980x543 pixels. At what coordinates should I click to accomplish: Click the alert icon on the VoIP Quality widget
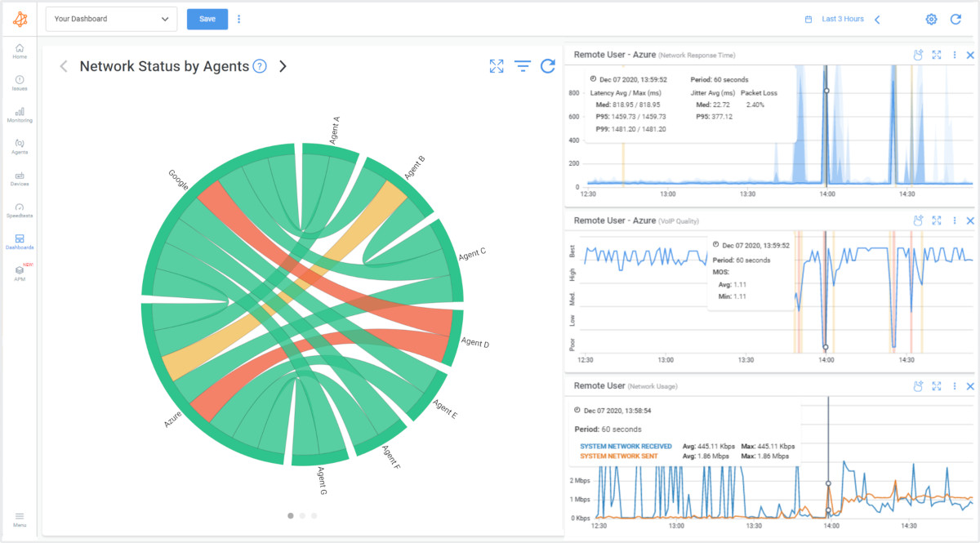coord(918,220)
